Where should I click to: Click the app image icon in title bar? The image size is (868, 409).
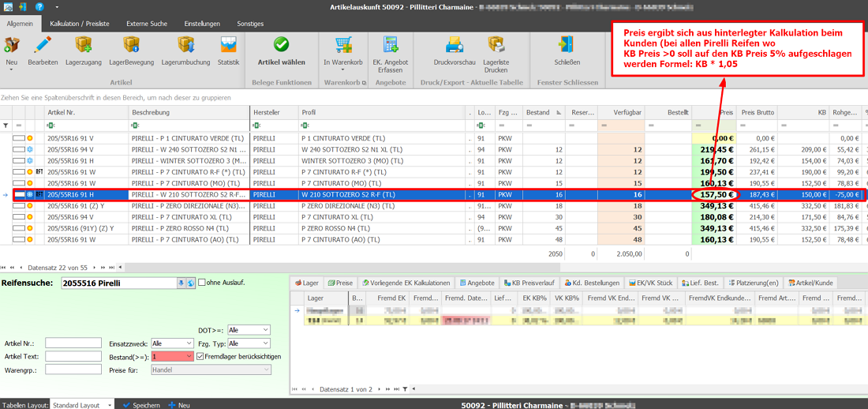[6, 6]
